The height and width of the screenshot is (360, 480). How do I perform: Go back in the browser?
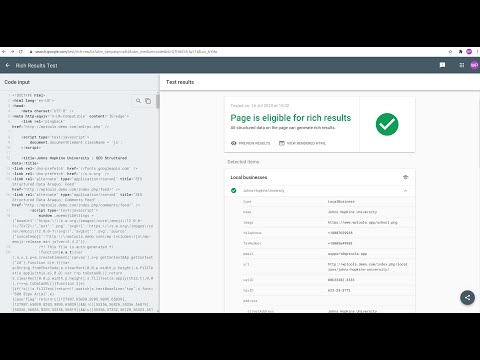point(4,52)
